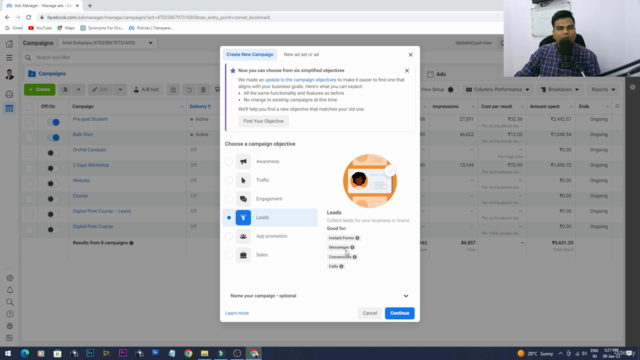Image resolution: width=640 pixels, height=360 pixels.
Task: Click the green Create button
Action: [40, 89]
